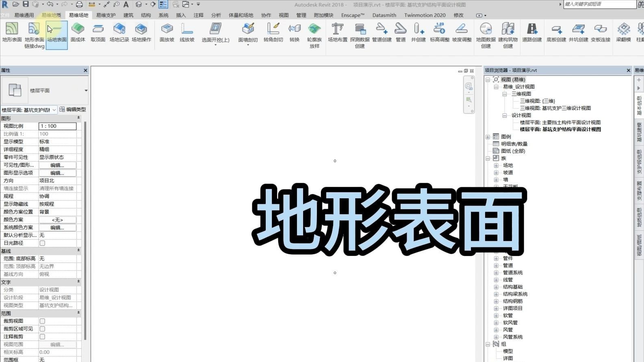
Task: Expand the 结构基础 family category
Action: [496, 287]
